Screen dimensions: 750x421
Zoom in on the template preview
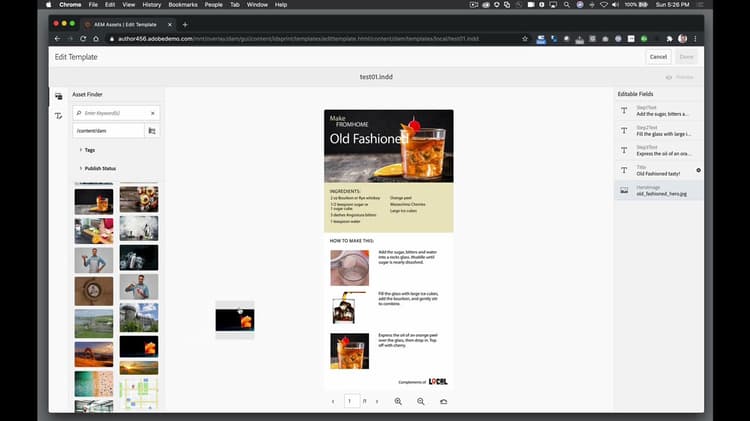[x=398, y=401]
